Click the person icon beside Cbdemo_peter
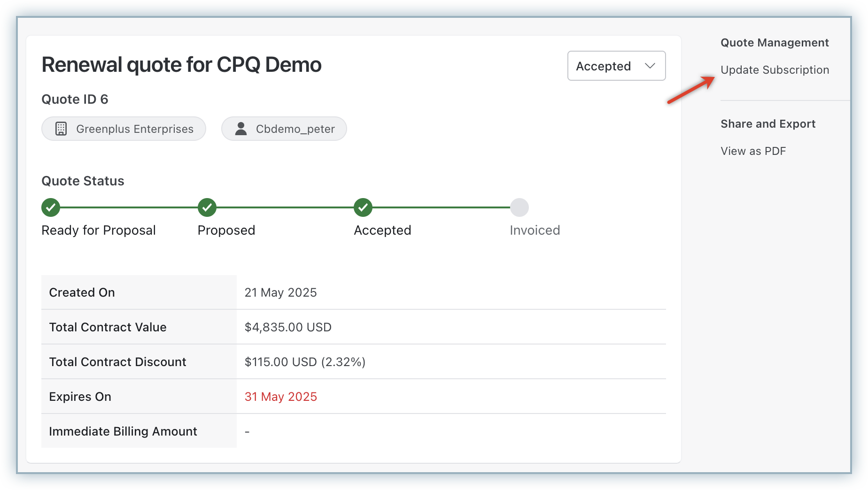868x490 pixels. (241, 129)
